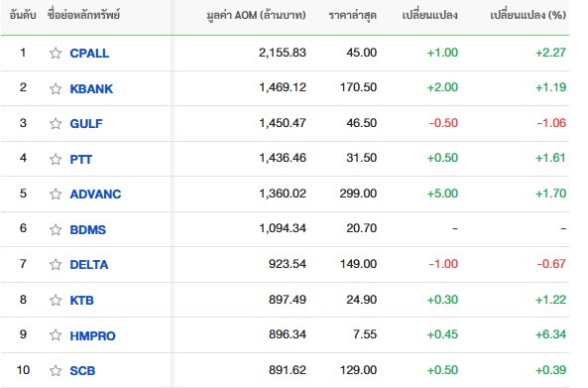
Task: Open the CPALL stock link
Action: 89,54
